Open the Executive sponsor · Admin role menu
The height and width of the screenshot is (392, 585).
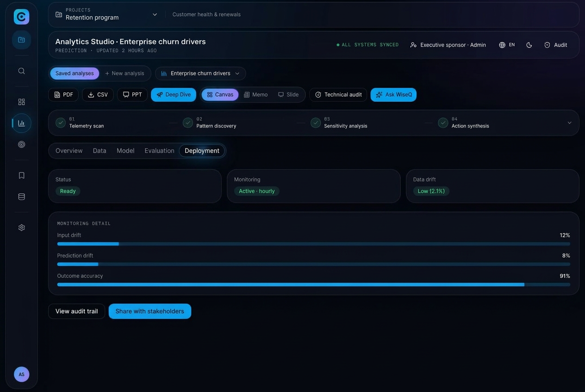(x=448, y=45)
